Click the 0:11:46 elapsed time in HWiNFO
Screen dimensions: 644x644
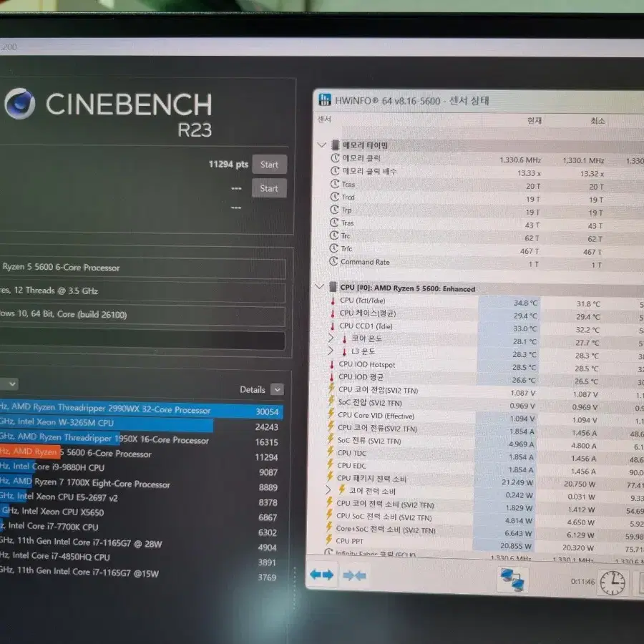[x=582, y=581]
